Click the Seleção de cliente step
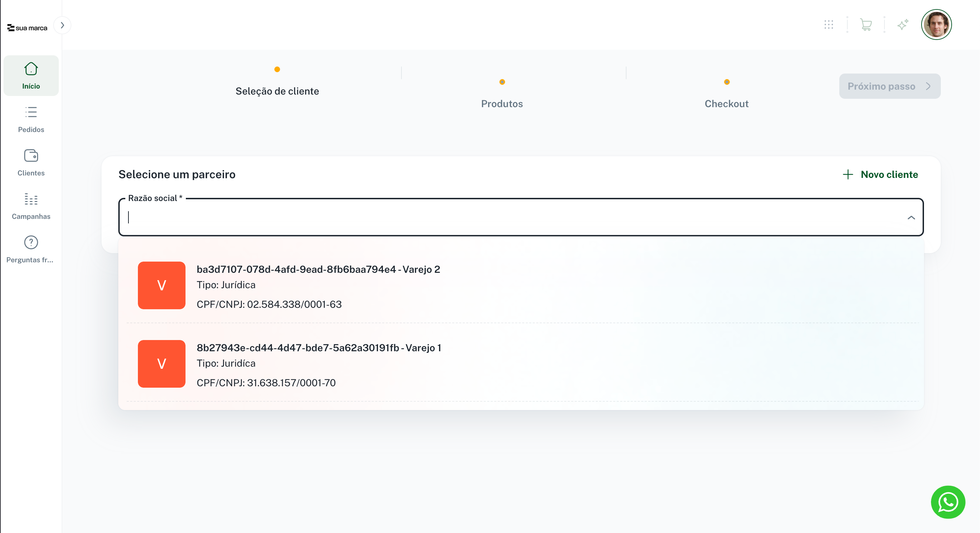This screenshot has height=533, width=980. 277,91
